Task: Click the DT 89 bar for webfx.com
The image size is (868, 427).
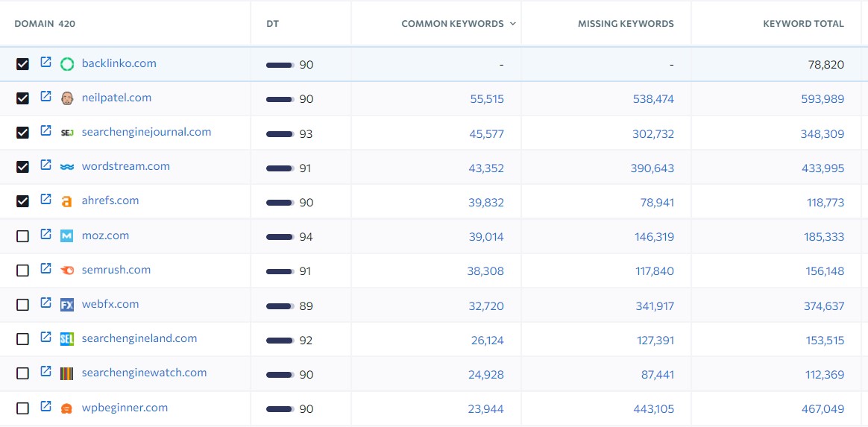Action: (280, 306)
